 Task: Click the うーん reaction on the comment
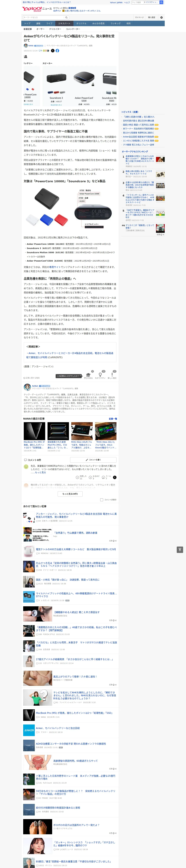point(103,477)
